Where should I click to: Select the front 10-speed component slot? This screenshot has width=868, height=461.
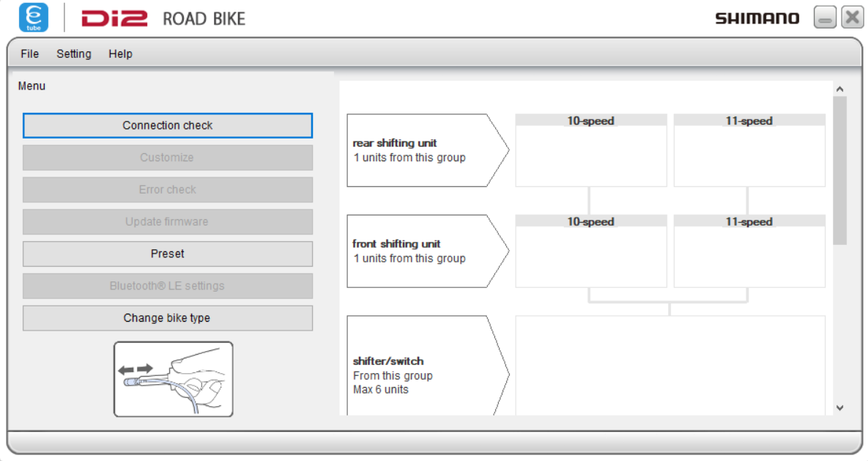tap(591, 253)
